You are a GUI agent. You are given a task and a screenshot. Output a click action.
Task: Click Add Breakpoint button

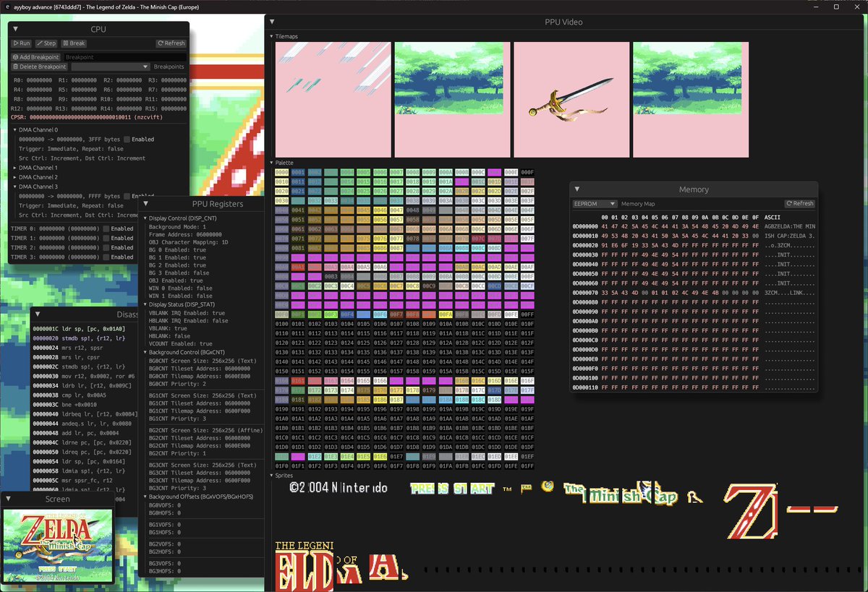tap(36, 57)
